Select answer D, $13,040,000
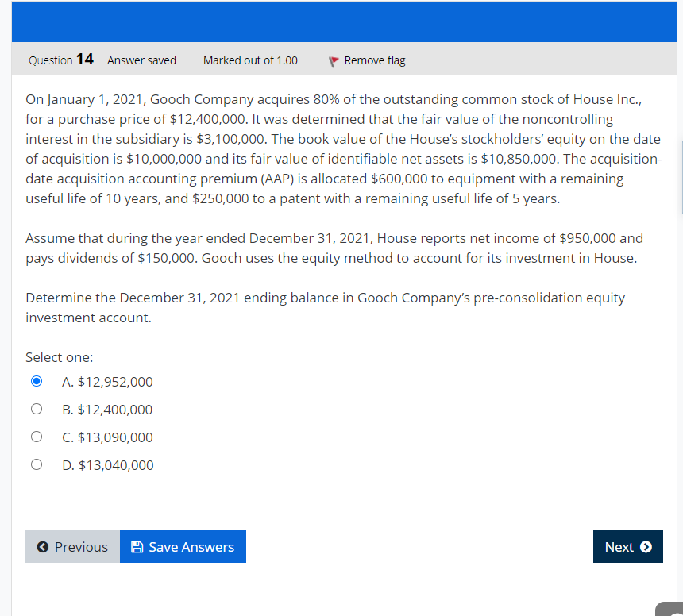 pyautogui.click(x=37, y=464)
